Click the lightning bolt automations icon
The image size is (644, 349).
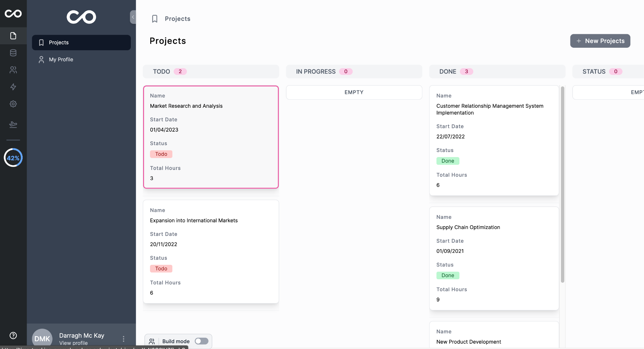tap(13, 87)
